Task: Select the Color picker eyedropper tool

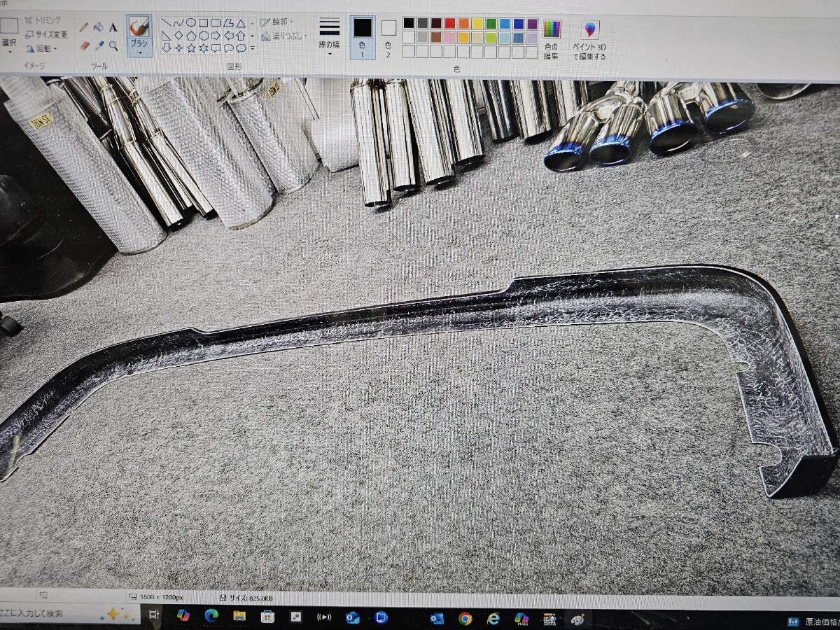Action: click(x=99, y=45)
